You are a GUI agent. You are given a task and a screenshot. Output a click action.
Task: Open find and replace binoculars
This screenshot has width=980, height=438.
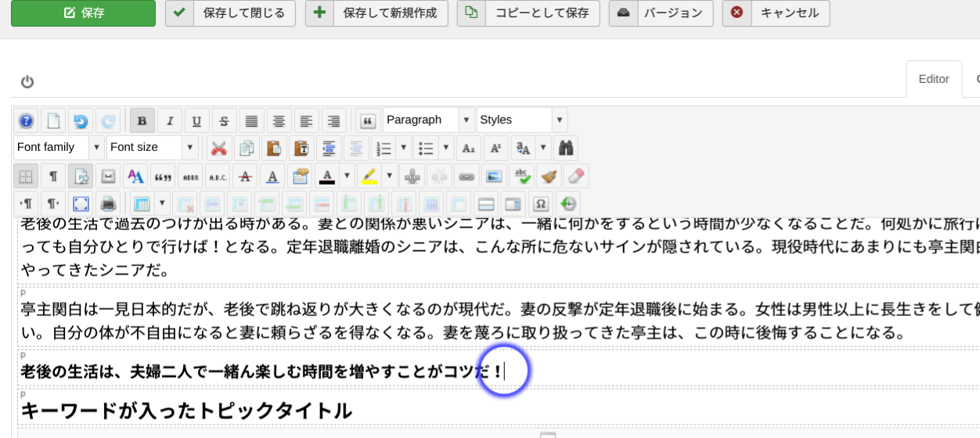pyautogui.click(x=565, y=148)
